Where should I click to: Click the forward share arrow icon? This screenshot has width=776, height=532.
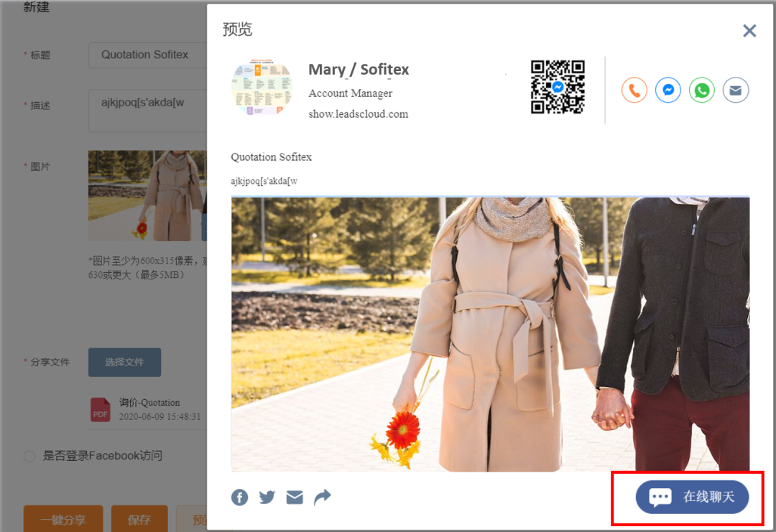(x=322, y=497)
